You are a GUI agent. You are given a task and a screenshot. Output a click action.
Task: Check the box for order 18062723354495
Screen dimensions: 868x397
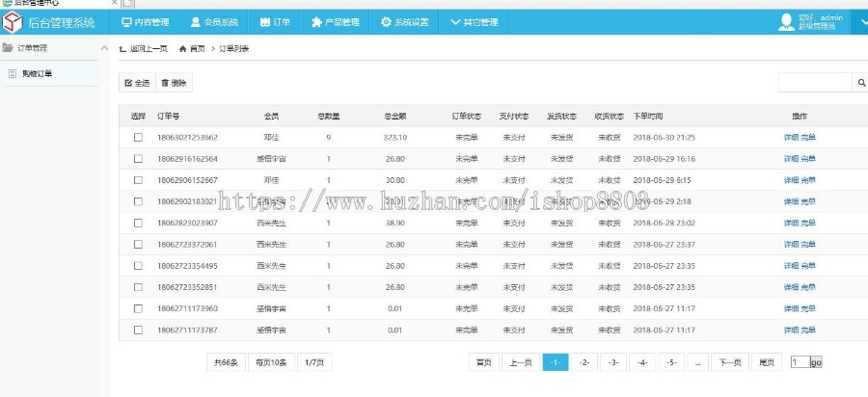tap(138, 266)
